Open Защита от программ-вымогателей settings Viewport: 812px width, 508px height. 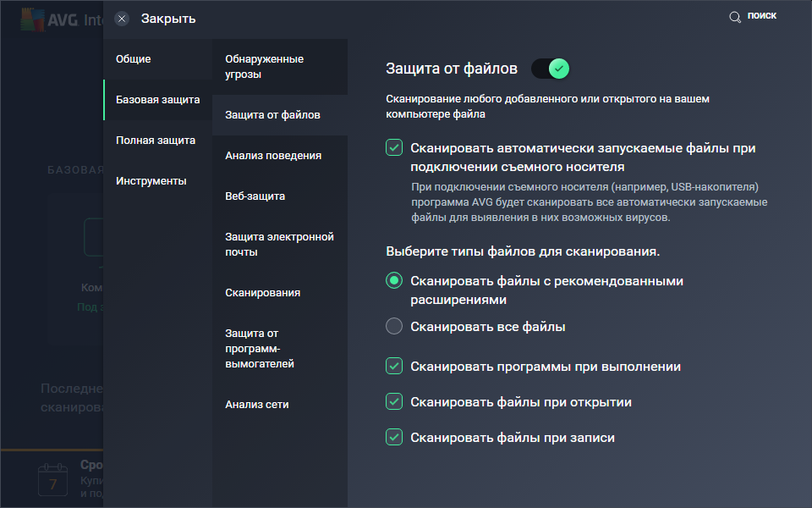[260, 349]
